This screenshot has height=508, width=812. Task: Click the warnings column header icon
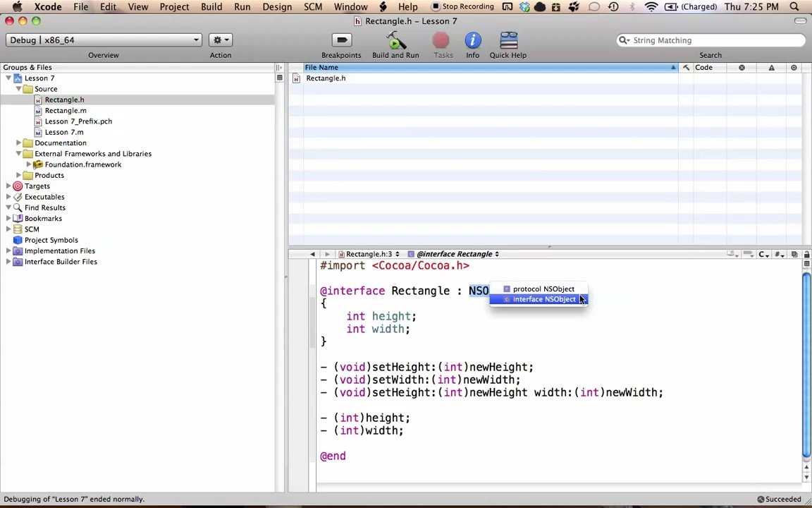(772, 68)
